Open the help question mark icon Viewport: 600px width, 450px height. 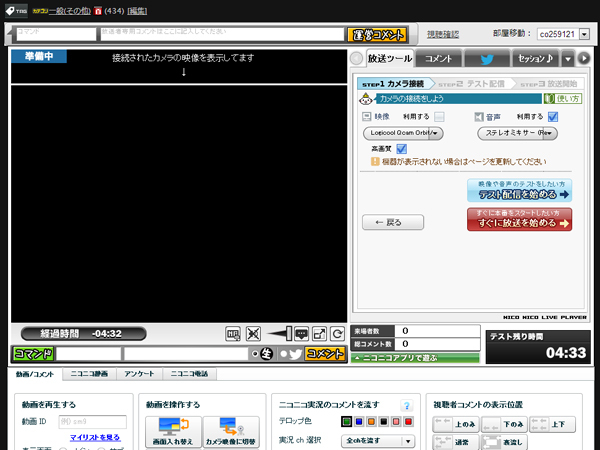pyautogui.click(x=407, y=405)
